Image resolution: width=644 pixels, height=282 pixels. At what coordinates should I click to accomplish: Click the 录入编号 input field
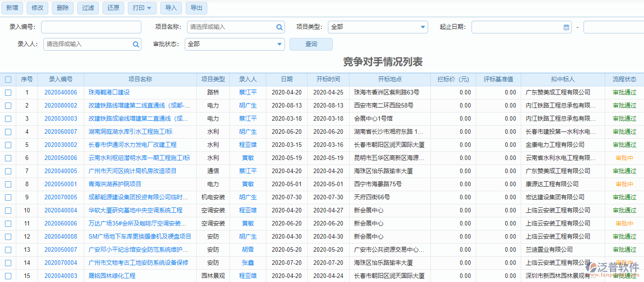(x=90, y=27)
